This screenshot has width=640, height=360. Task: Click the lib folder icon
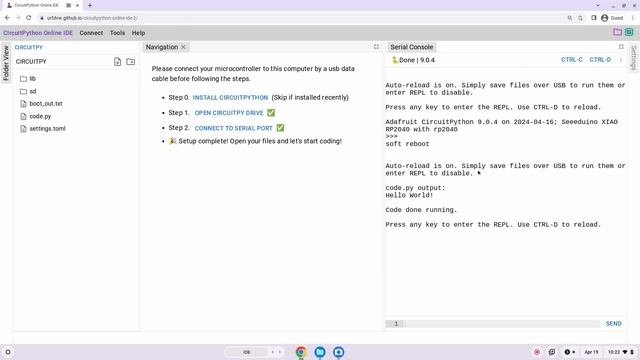pos(23,79)
